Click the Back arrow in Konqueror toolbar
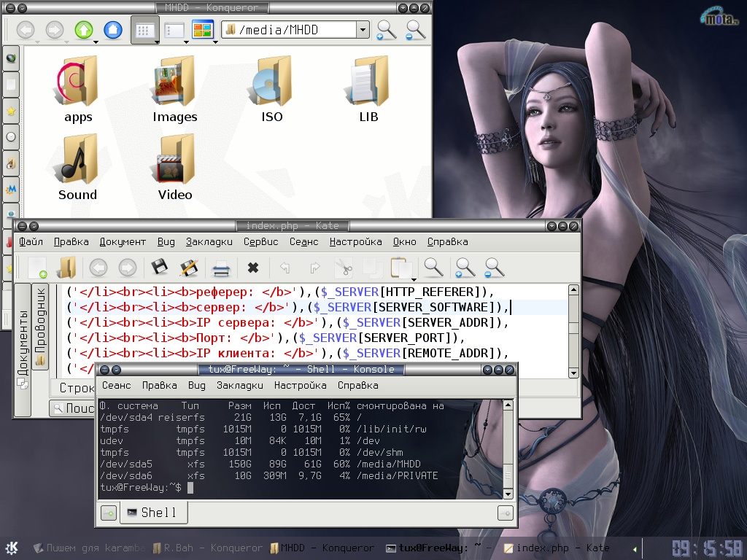 (x=26, y=30)
